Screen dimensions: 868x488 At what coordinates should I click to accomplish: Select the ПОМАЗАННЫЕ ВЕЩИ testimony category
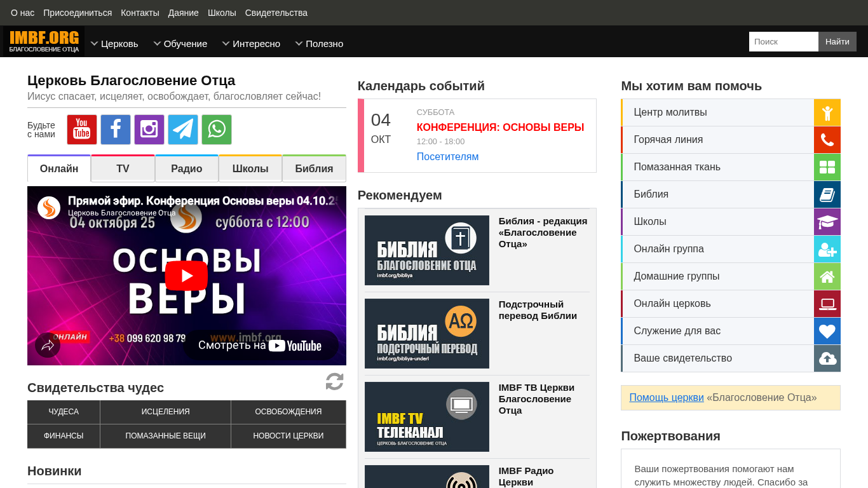(165, 436)
